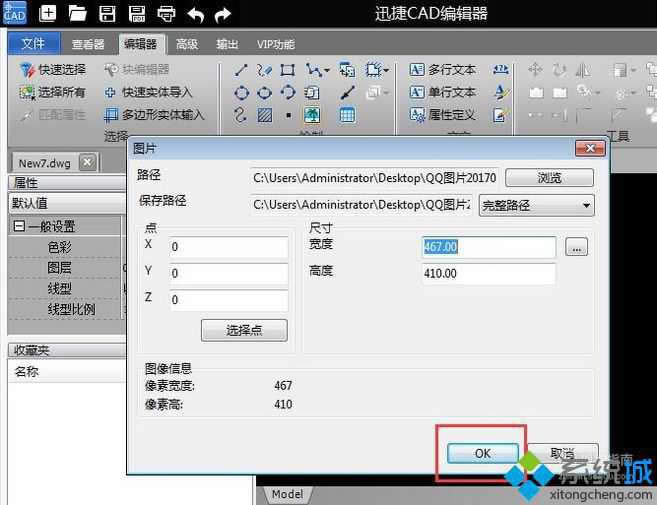Image resolution: width=657 pixels, height=505 pixels.
Task: Select the Mirror tool icon
Action: tap(583, 70)
